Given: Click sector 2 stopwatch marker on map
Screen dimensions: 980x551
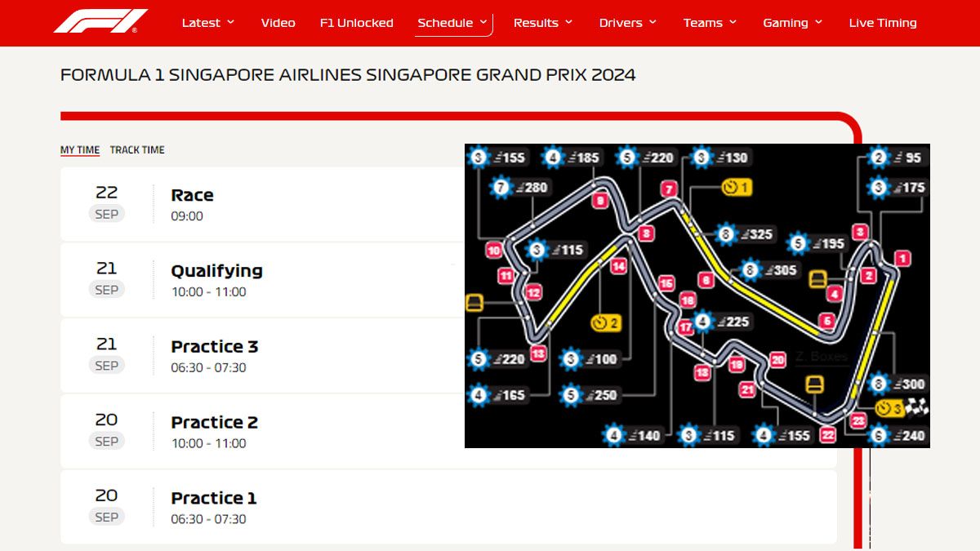Looking at the screenshot, I should [x=606, y=322].
